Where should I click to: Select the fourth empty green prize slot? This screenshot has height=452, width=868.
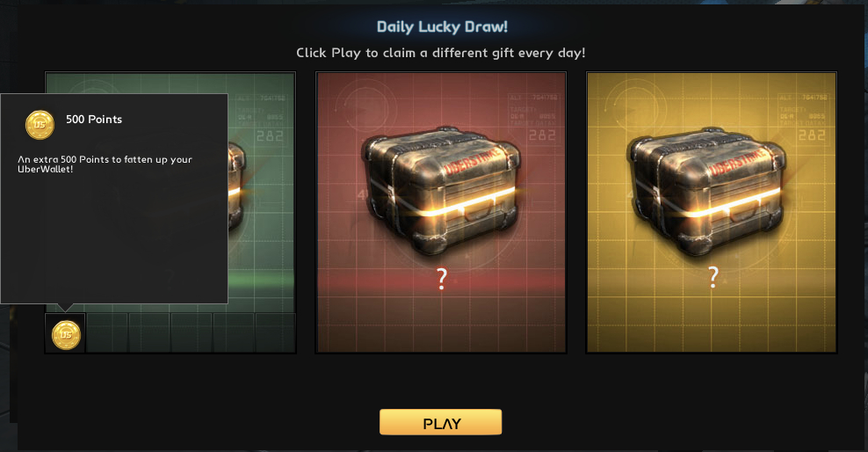click(234, 333)
